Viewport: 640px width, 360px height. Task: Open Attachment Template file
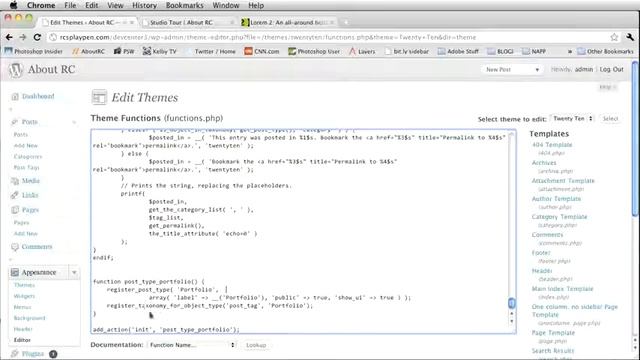tap(563, 181)
